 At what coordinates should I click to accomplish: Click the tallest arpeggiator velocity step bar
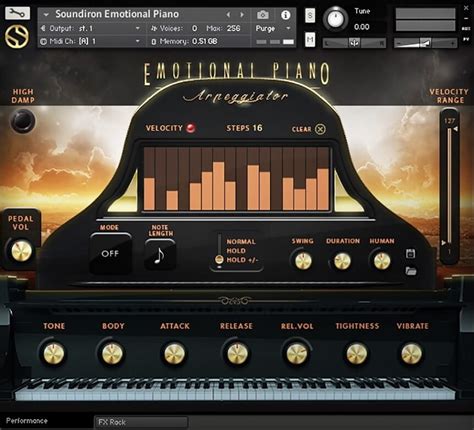(x=219, y=186)
